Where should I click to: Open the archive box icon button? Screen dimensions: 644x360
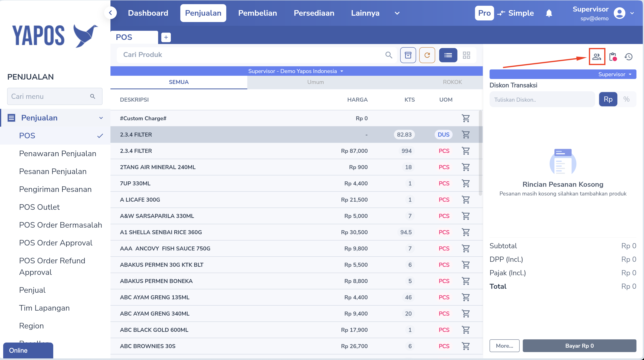[x=408, y=55]
